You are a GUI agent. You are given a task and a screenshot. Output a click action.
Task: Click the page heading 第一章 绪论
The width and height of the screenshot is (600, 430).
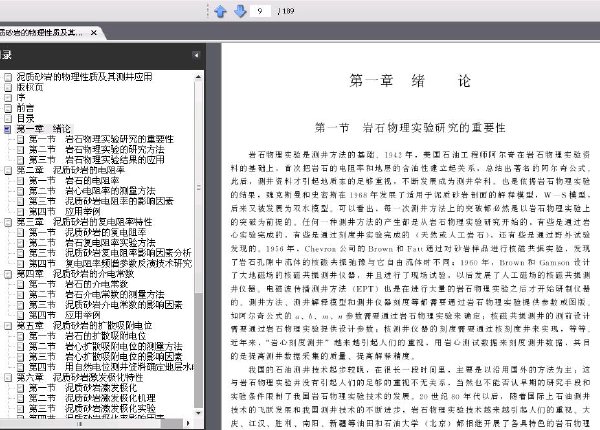tap(410, 81)
